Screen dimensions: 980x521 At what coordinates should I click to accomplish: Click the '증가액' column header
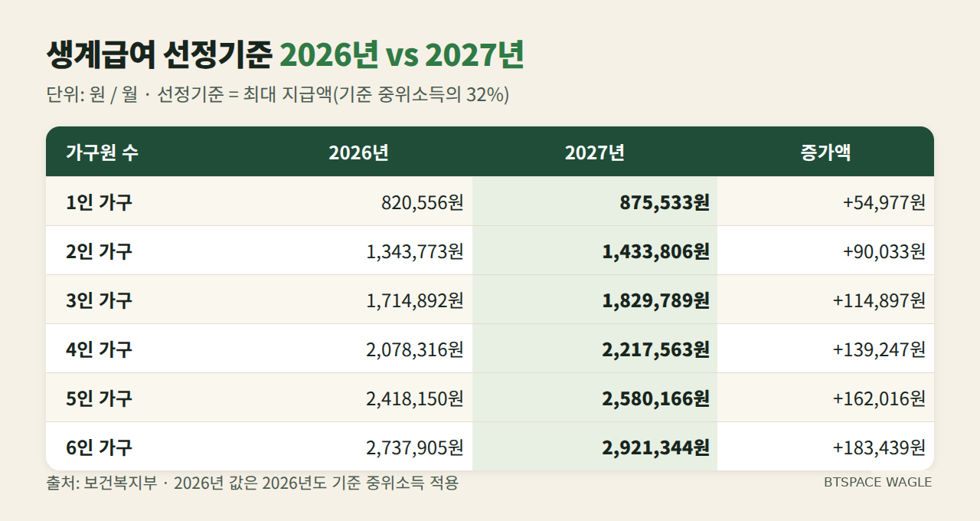[826, 152]
